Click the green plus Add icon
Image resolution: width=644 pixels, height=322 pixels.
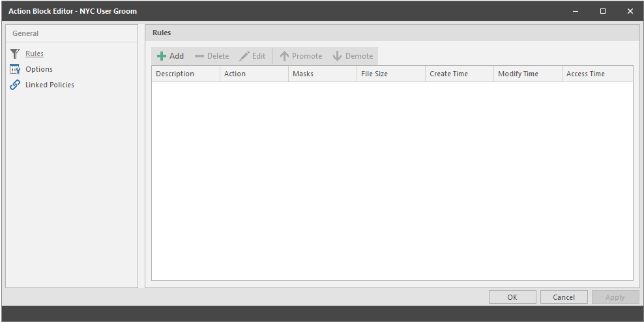pyautogui.click(x=162, y=56)
